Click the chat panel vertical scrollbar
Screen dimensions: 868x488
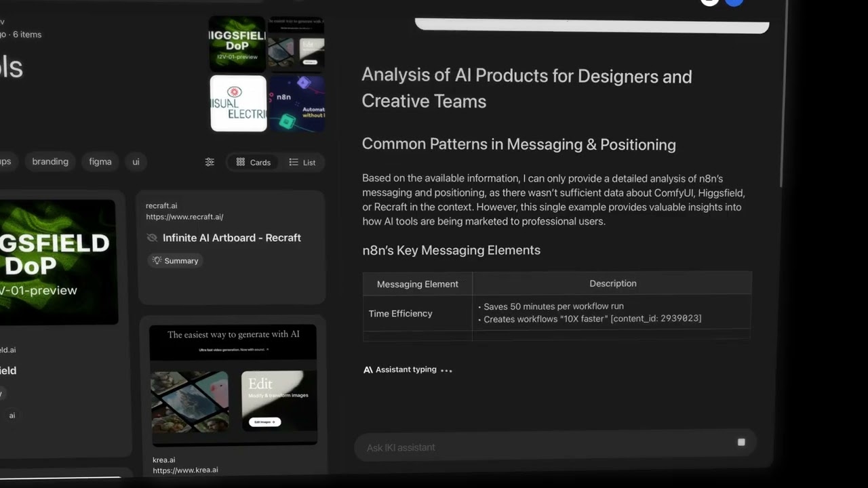pos(783,136)
